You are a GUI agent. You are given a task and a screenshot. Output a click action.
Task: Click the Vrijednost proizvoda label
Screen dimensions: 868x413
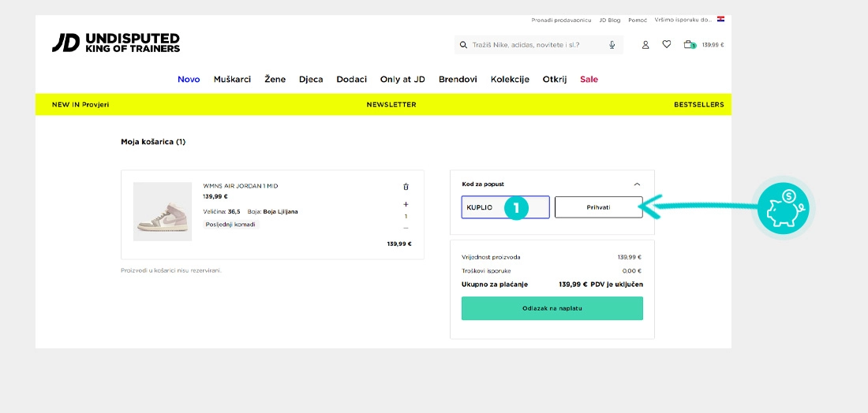(x=491, y=257)
